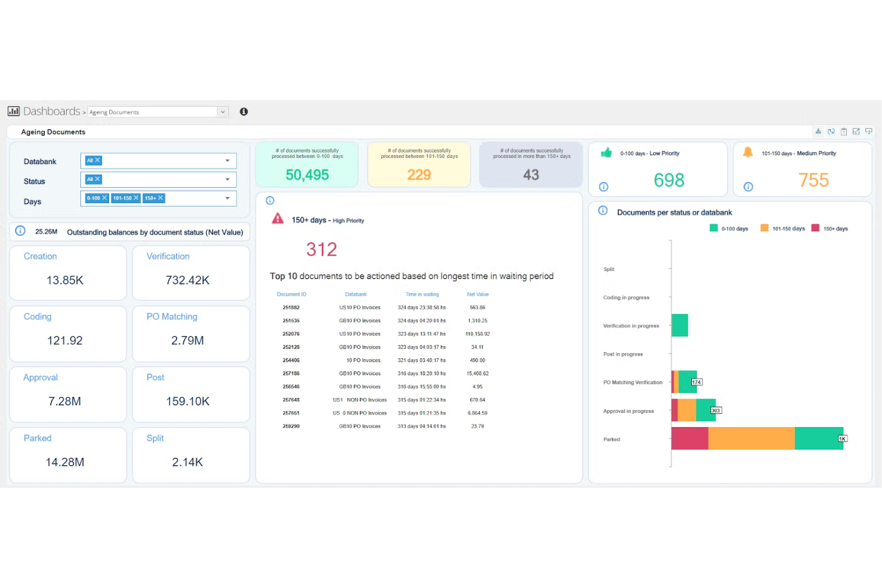Open document 251882 in the top 10 list
The height and width of the screenshot is (588, 882).
[291, 307]
